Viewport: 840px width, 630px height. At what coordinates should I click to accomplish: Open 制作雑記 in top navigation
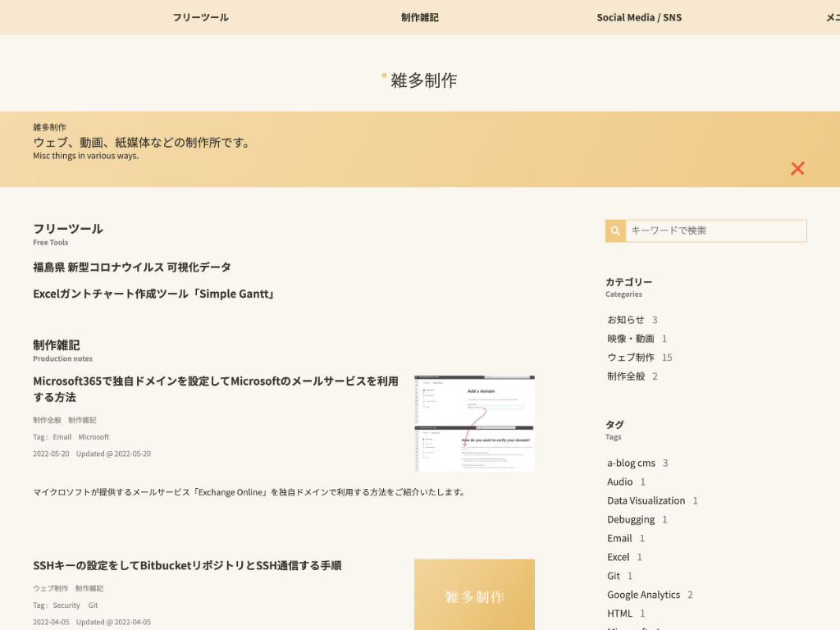(420, 17)
